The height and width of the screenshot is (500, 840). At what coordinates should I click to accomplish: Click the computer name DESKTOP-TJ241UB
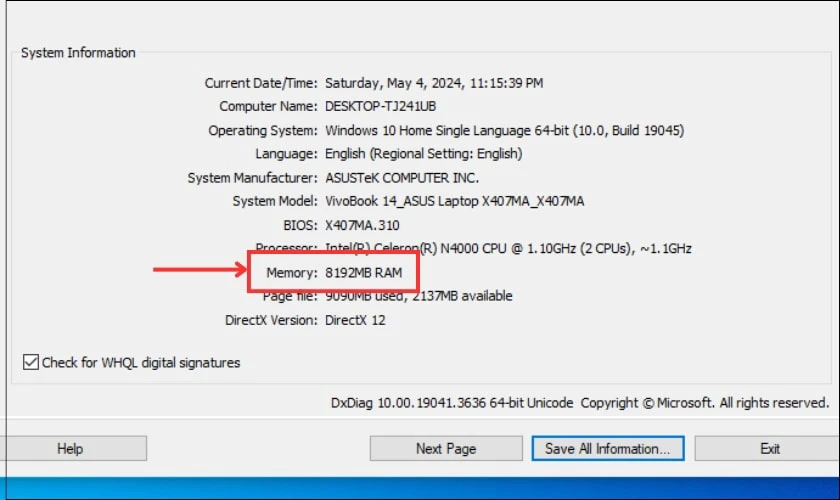coord(380,106)
